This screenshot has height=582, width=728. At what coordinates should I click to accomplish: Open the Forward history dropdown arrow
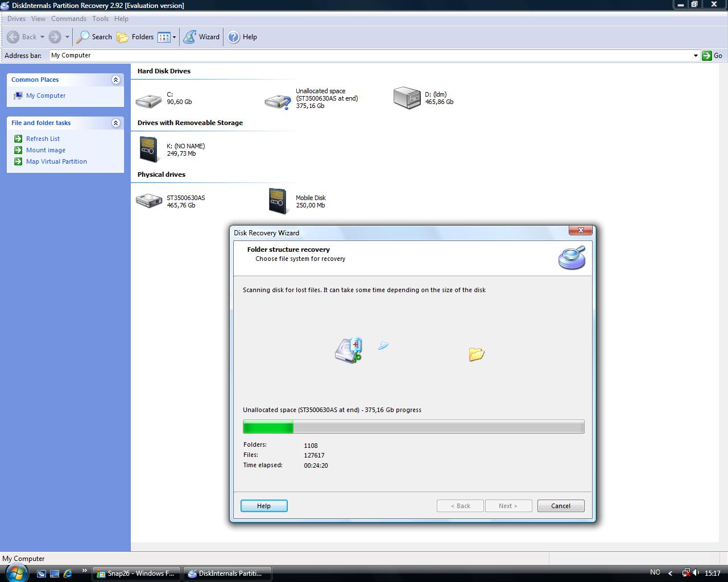point(67,37)
